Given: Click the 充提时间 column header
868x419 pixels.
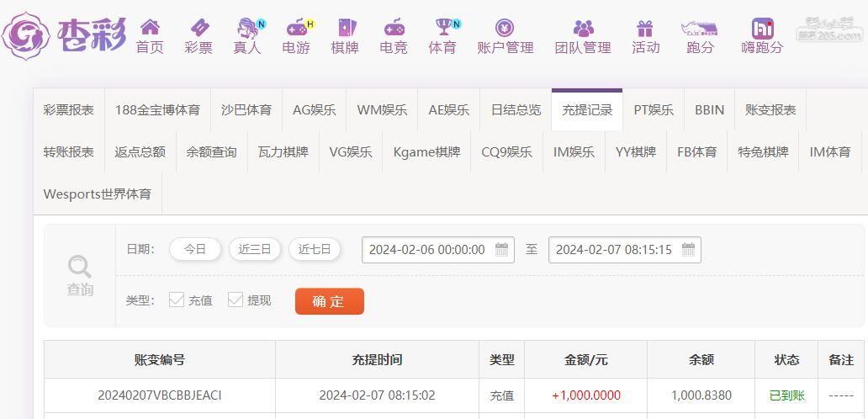Looking at the screenshot, I should click(x=377, y=360).
